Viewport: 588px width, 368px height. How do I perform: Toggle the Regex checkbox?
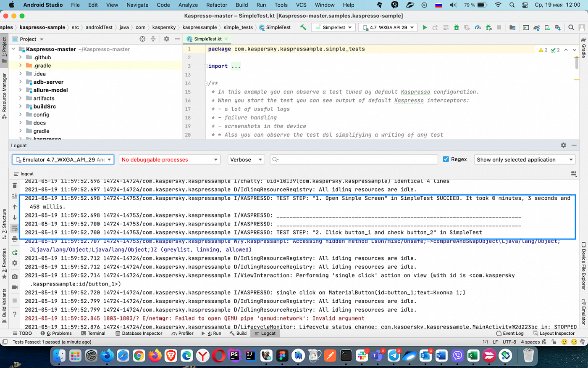(x=446, y=159)
